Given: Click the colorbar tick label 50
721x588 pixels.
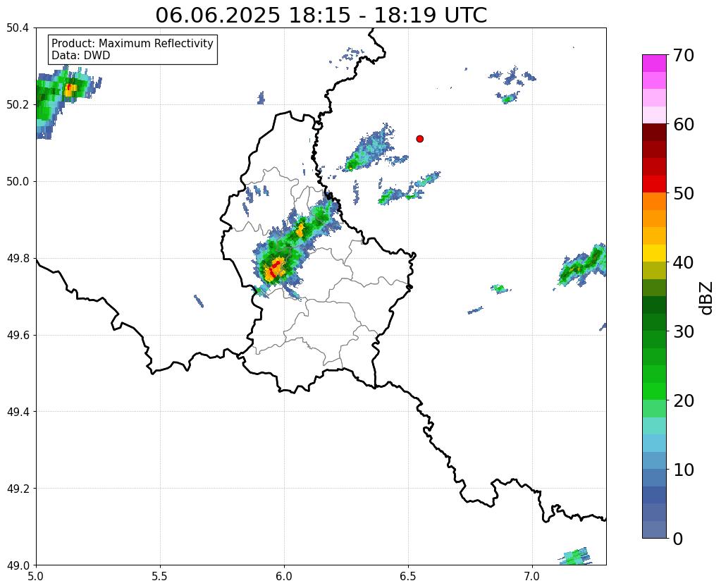Looking at the screenshot, I should [x=684, y=193].
